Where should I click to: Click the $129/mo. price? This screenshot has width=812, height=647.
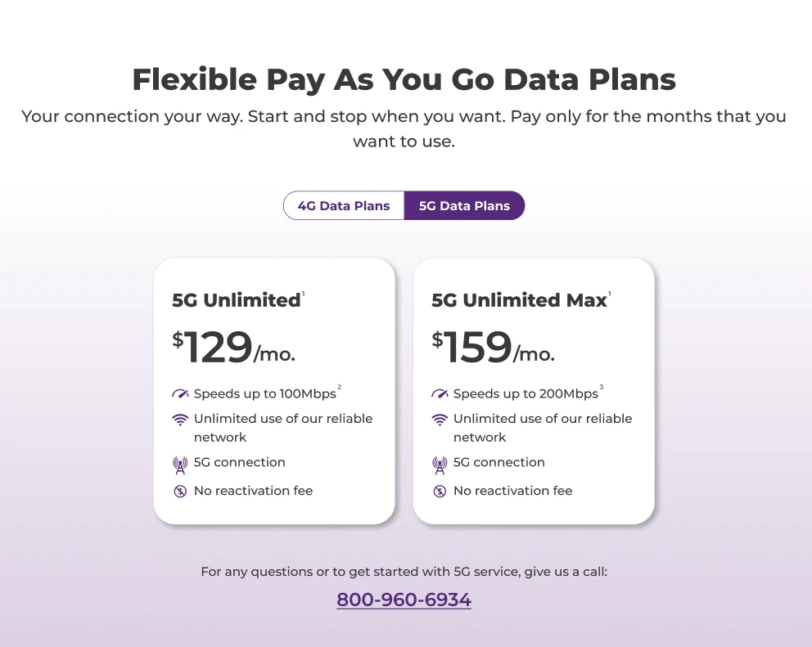point(233,348)
